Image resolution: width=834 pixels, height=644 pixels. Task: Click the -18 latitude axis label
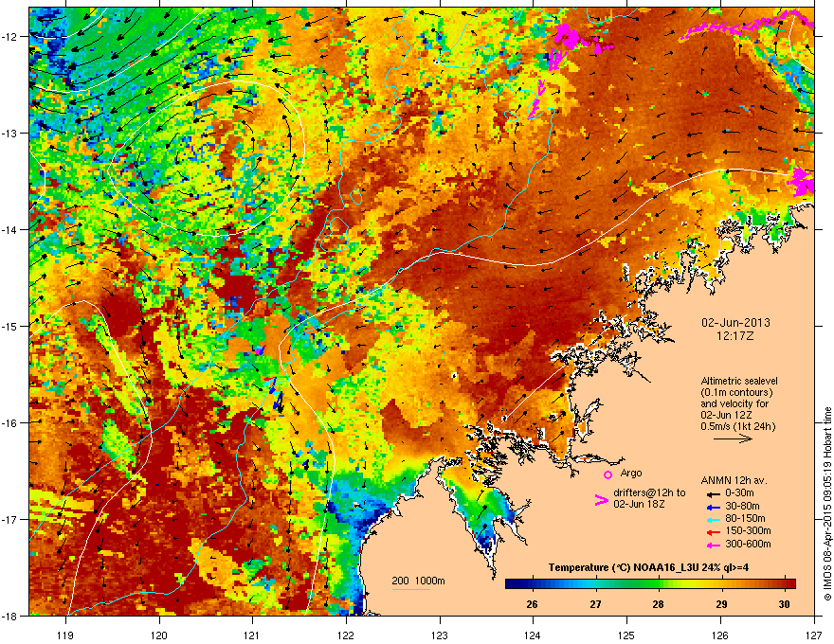pyautogui.click(x=9, y=616)
